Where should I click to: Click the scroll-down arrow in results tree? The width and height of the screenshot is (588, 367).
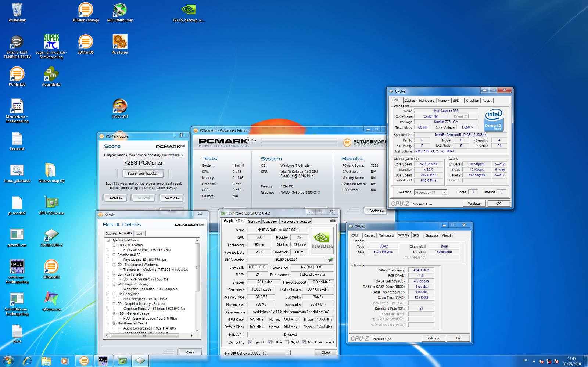point(197,331)
